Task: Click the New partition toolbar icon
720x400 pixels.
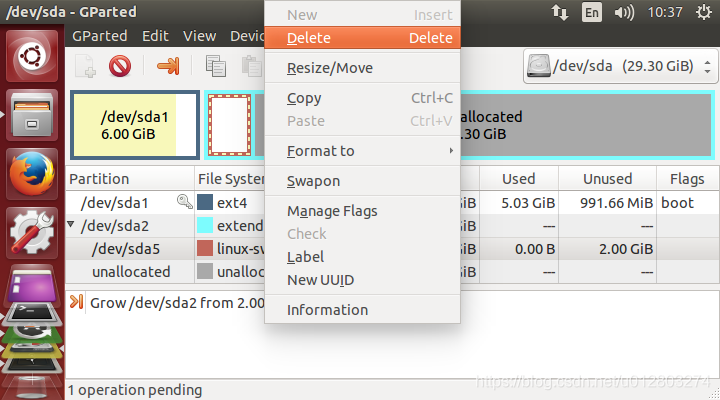Action: point(85,66)
